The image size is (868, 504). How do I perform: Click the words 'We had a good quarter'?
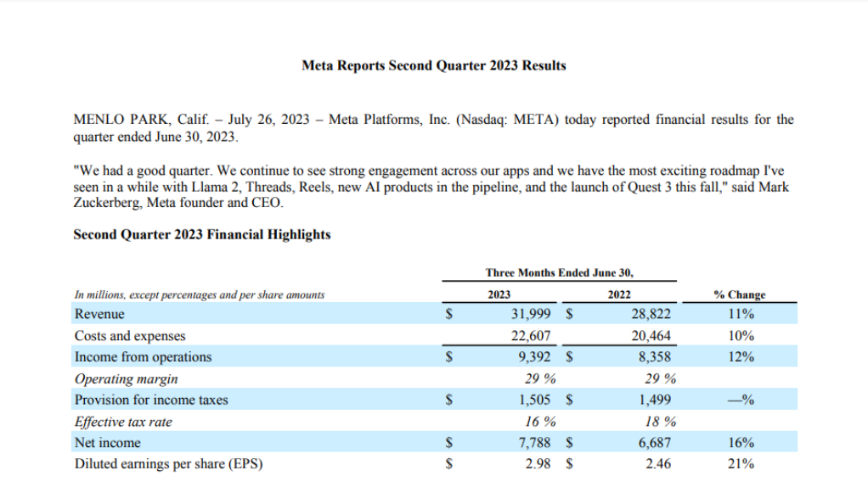click(x=144, y=171)
